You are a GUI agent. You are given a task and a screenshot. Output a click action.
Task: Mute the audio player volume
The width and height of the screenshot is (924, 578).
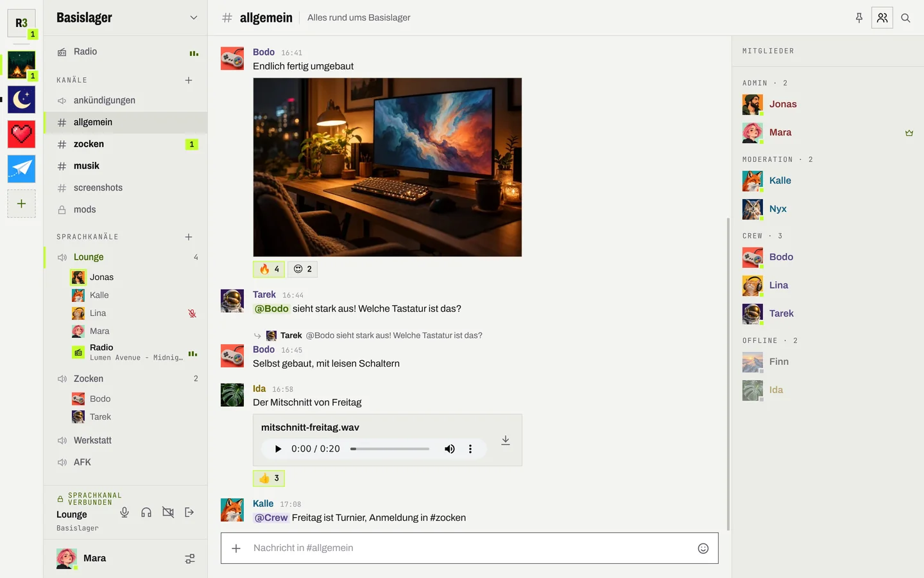(450, 449)
